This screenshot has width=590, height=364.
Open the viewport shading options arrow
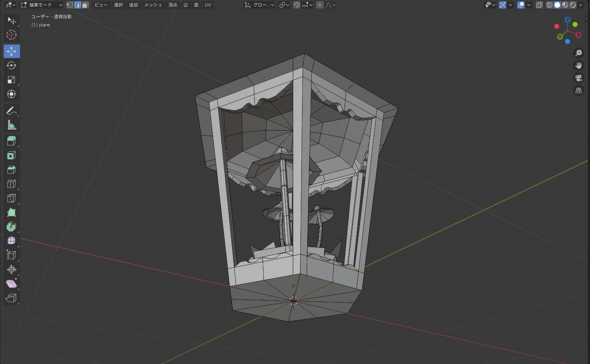coord(581,5)
